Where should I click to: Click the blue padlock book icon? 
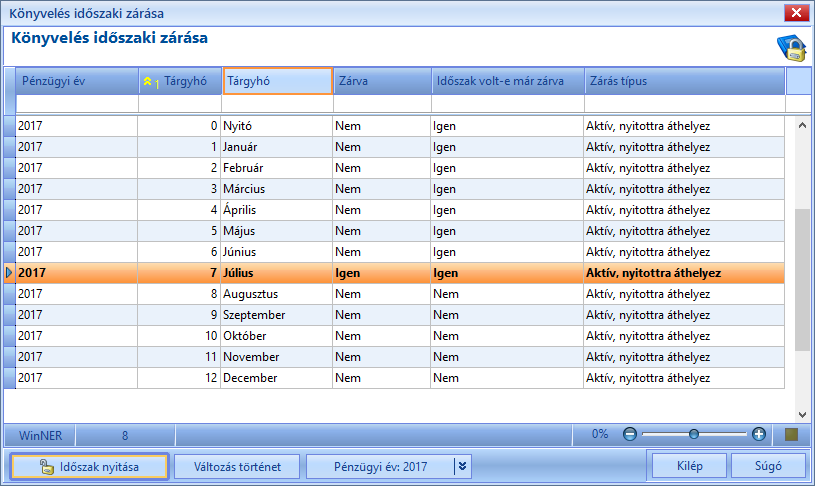click(x=791, y=49)
